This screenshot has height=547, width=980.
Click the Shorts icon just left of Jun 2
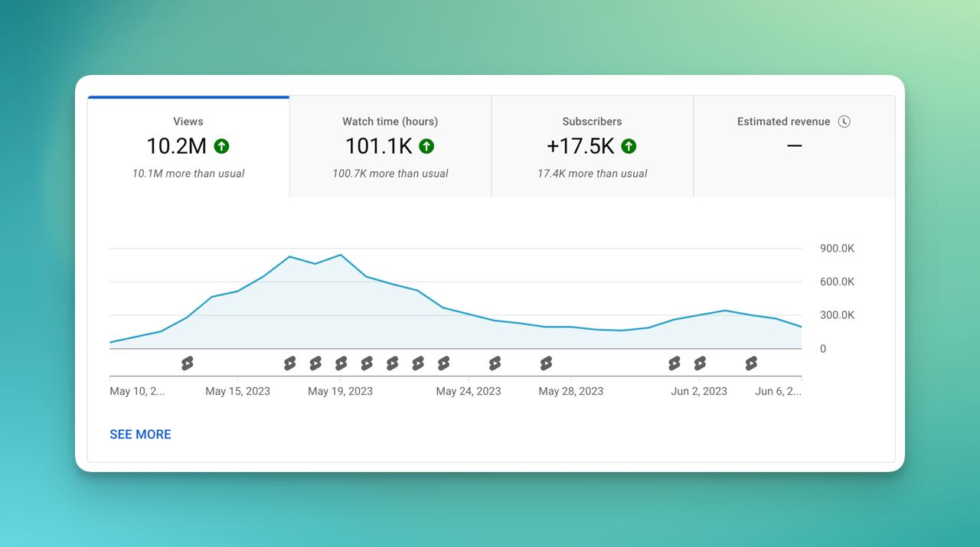click(674, 363)
